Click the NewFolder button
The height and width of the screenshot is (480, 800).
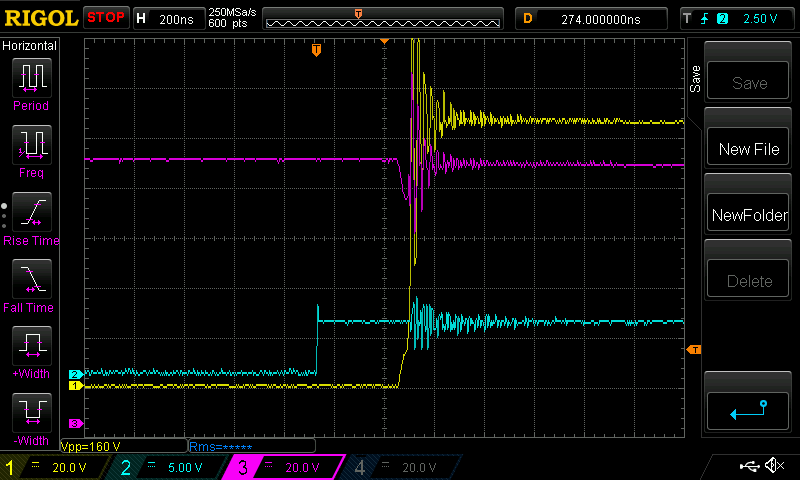749,215
